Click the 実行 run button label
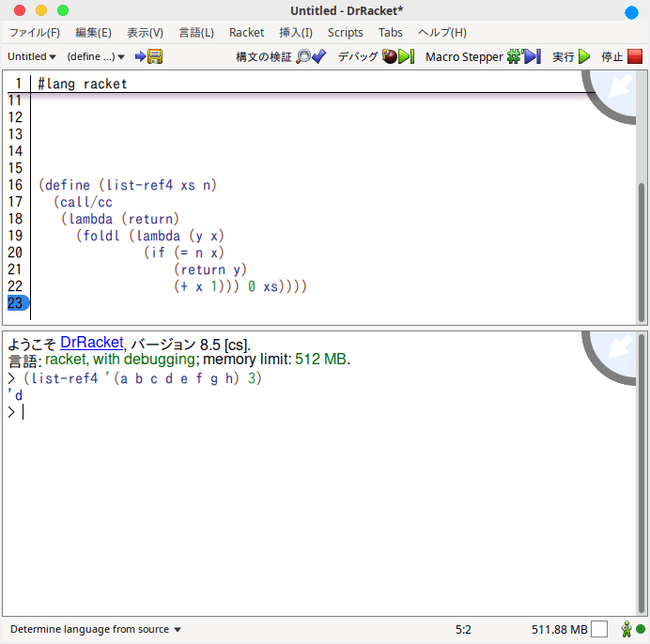 coord(564,56)
